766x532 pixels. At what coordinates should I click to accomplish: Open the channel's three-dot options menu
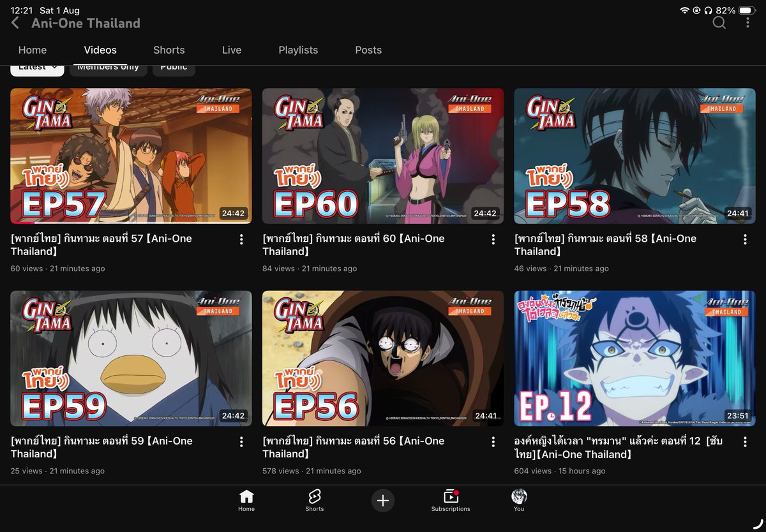747,23
